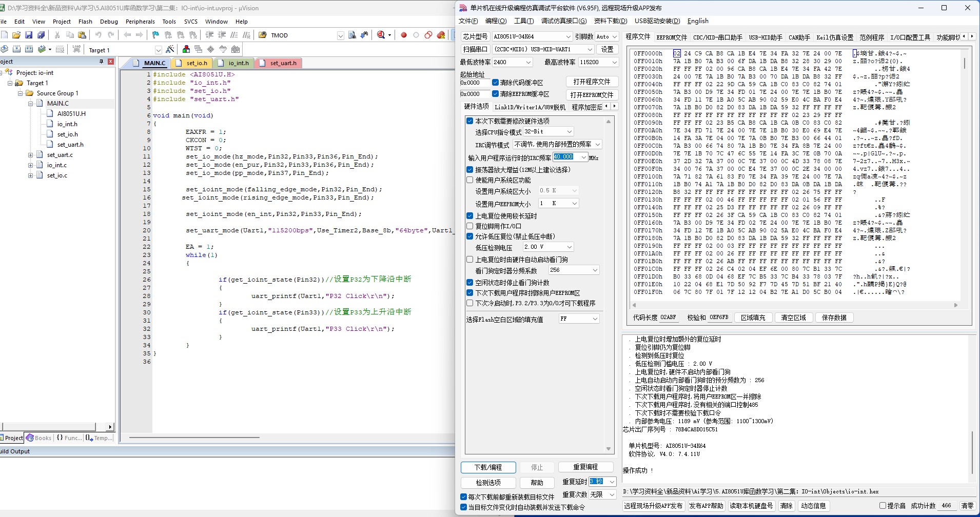Click the New file icon in µVision toolbar
This screenshot has height=517, width=980.
pos(5,35)
